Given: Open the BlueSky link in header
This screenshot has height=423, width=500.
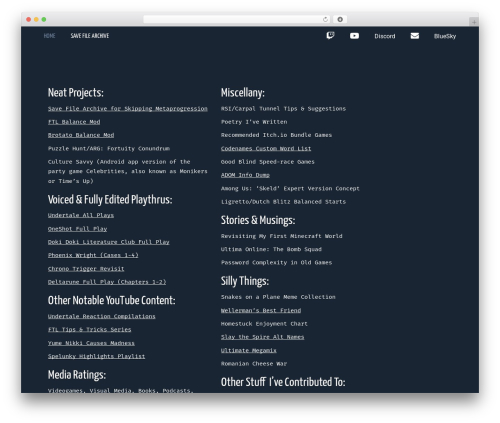Looking at the screenshot, I should (445, 36).
